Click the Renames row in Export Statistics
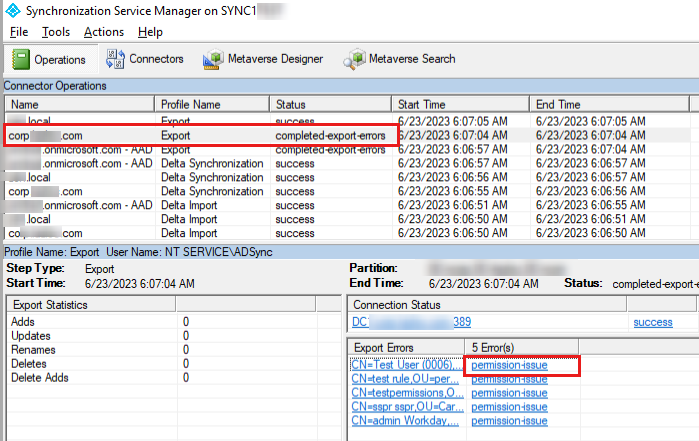This screenshot has height=441, width=699. [x=173, y=350]
